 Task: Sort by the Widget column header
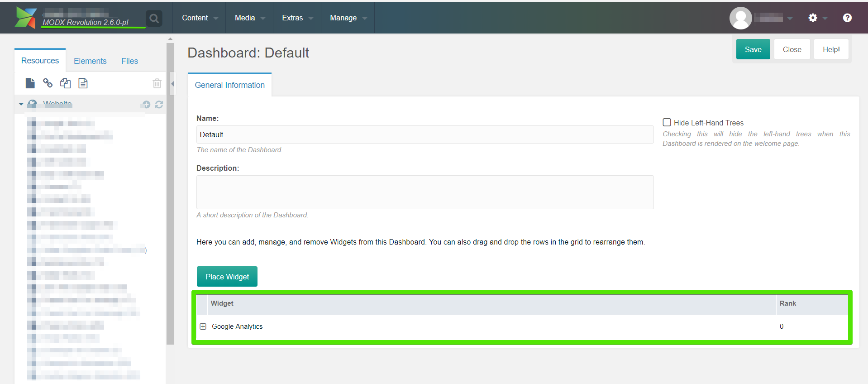tap(491, 303)
